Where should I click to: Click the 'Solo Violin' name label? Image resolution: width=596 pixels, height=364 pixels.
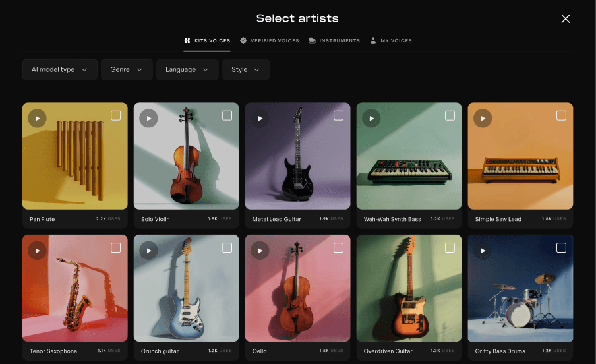pyautogui.click(x=156, y=219)
